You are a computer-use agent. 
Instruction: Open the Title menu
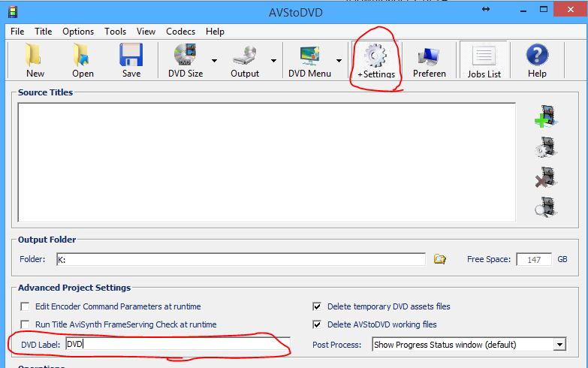pos(43,32)
